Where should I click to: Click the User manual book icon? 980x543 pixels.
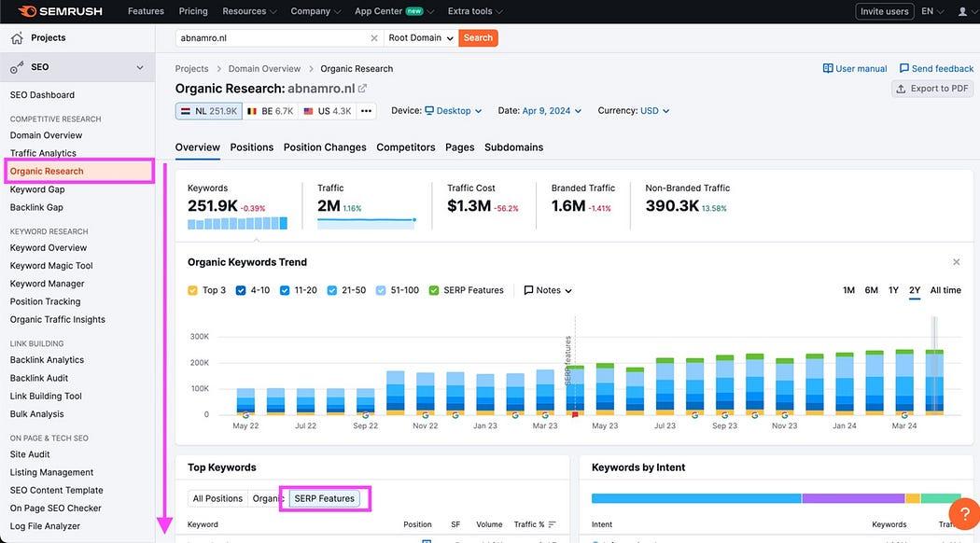click(x=828, y=68)
